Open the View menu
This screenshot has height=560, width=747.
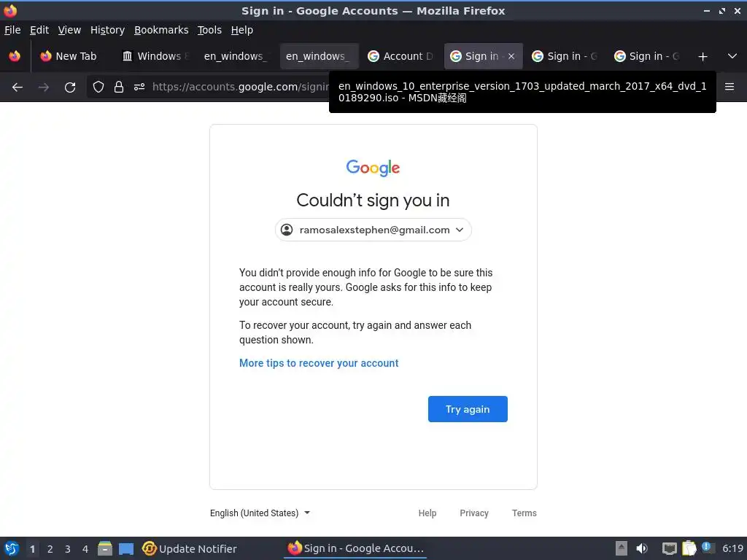(69, 30)
